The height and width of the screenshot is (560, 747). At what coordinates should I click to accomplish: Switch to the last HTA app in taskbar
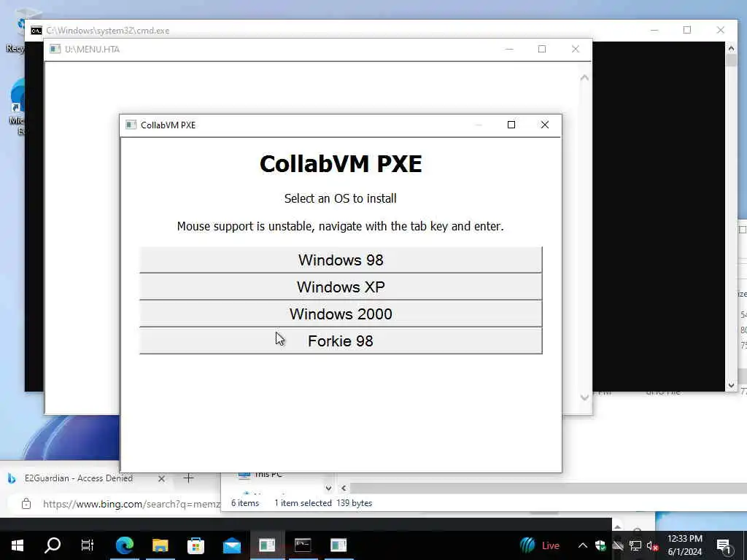point(338,545)
